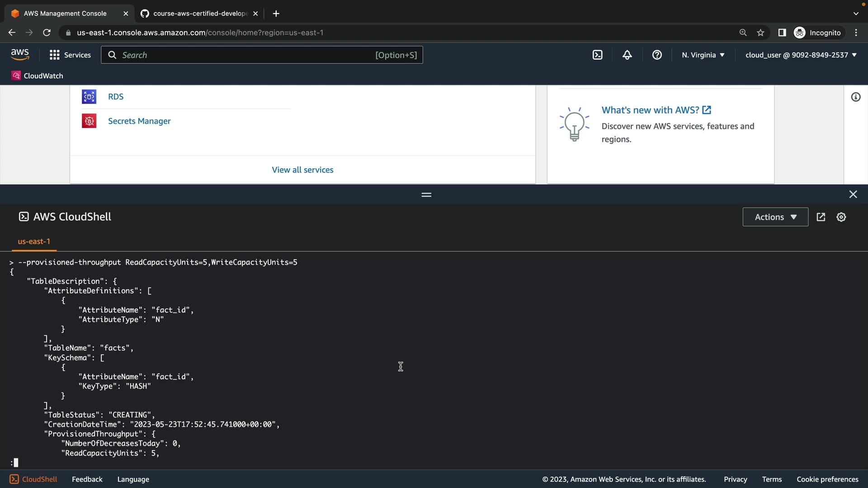Grab the CloudShell panel resize handle
The image size is (868, 488).
coord(426,195)
